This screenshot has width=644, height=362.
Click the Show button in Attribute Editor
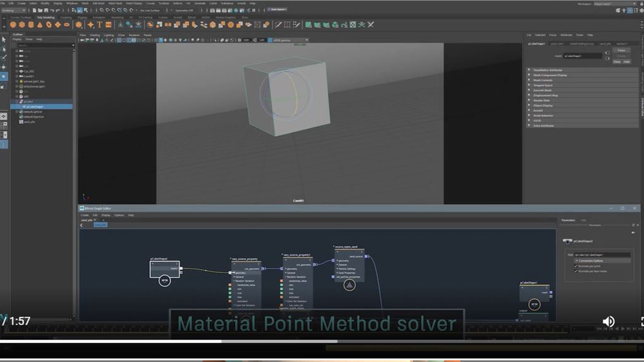pos(617,62)
